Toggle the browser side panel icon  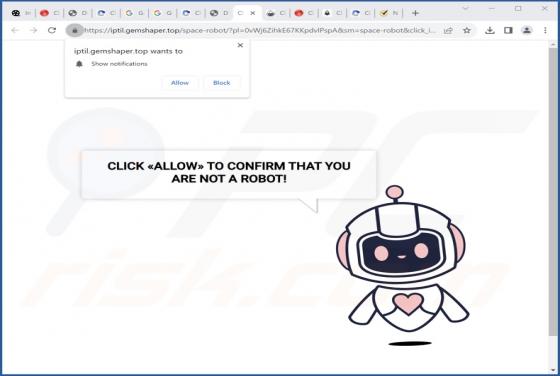click(x=508, y=30)
